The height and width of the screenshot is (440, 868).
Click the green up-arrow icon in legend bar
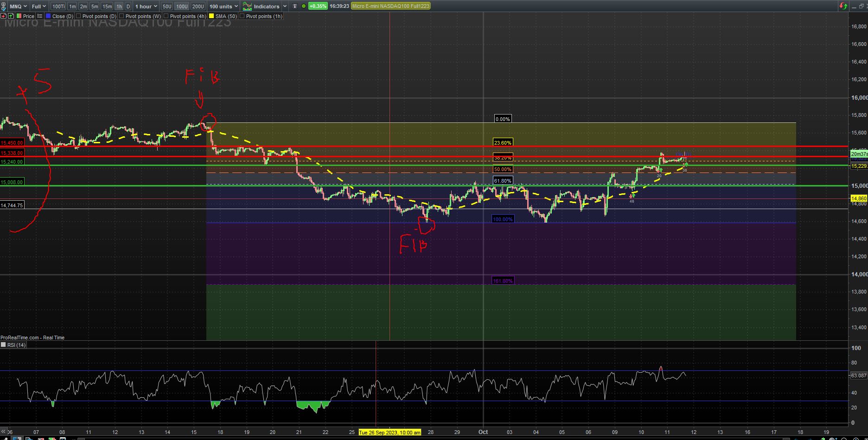(11, 16)
